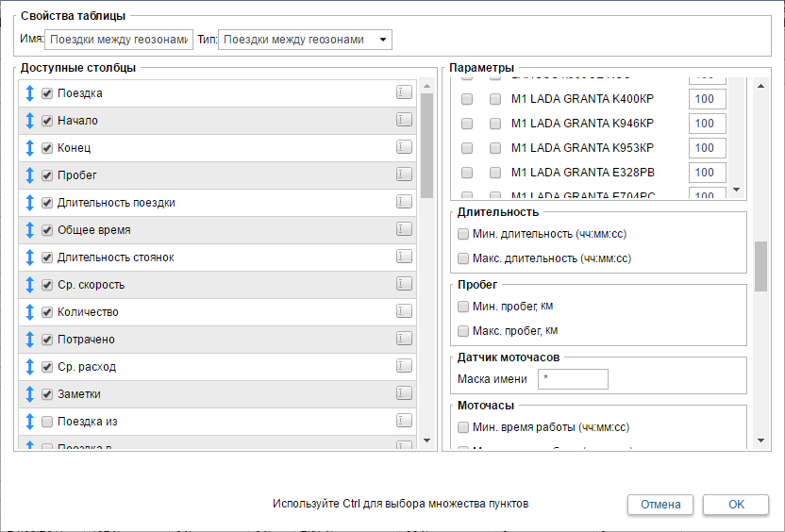The height and width of the screenshot is (532, 785).
Task: Confirm with the OK button
Action: [736, 505]
